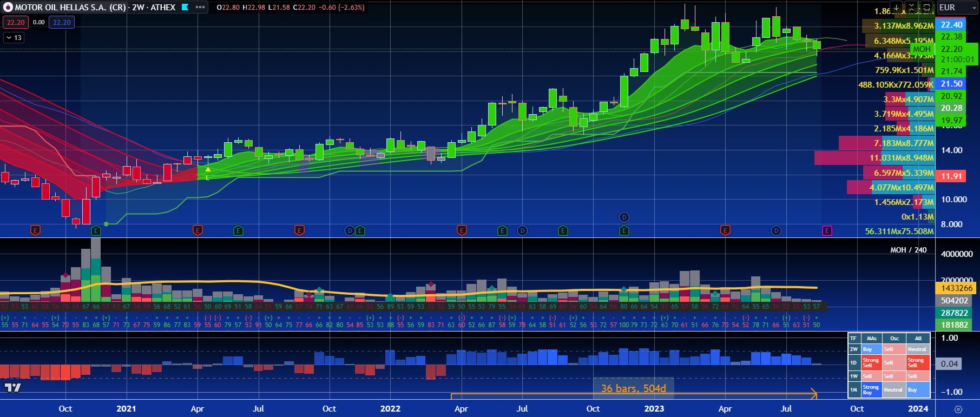Click the 2W row 'Neutral' All cell
Image resolution: width=980 pixels, height=417 pixels.
(x=918, y=349)
